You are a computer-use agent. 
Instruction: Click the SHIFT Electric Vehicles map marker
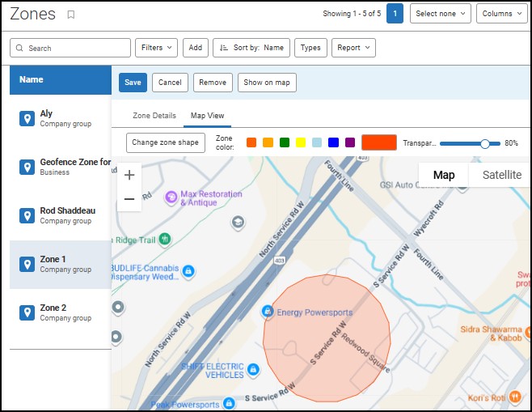tap(253, 370)
